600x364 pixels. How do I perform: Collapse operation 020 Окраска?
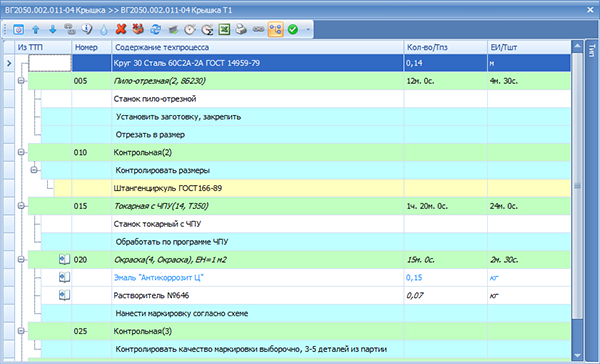point(21,260)
